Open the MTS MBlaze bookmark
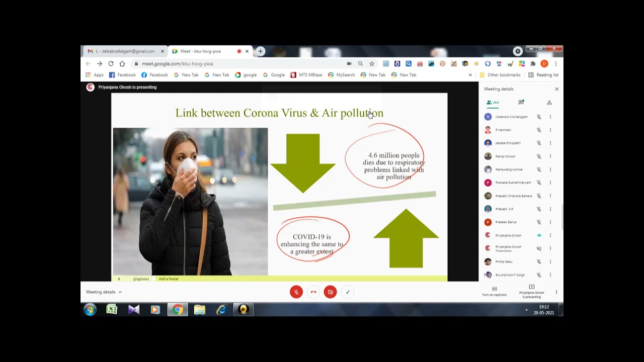 click(x=306, y=75)
